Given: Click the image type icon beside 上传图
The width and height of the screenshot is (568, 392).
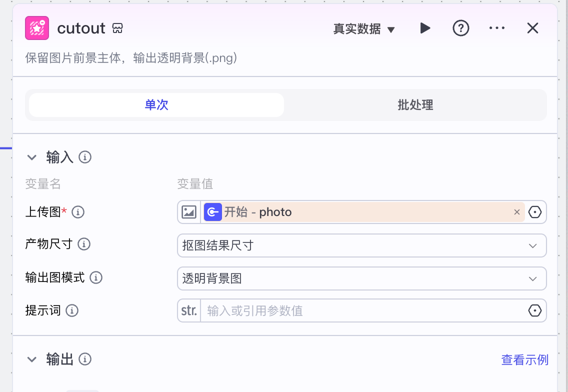Looking at the screenshot, I should click(188, 211).
